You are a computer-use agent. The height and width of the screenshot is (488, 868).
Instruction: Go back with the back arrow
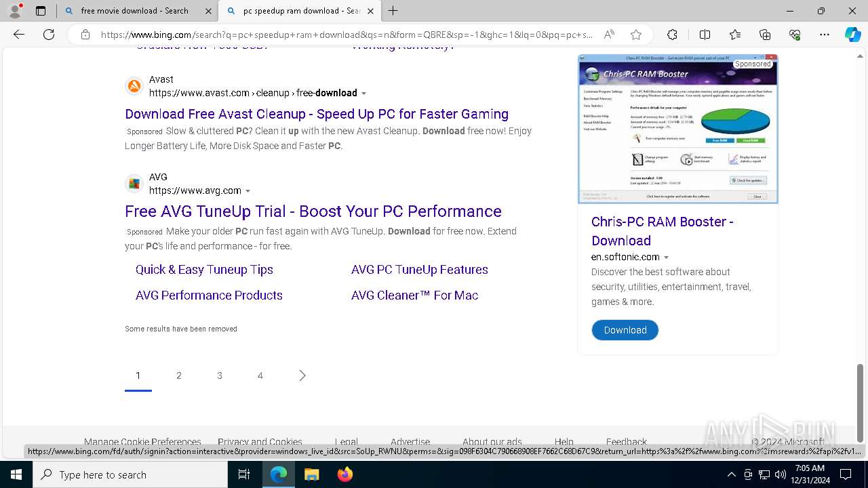click(19, 35)
